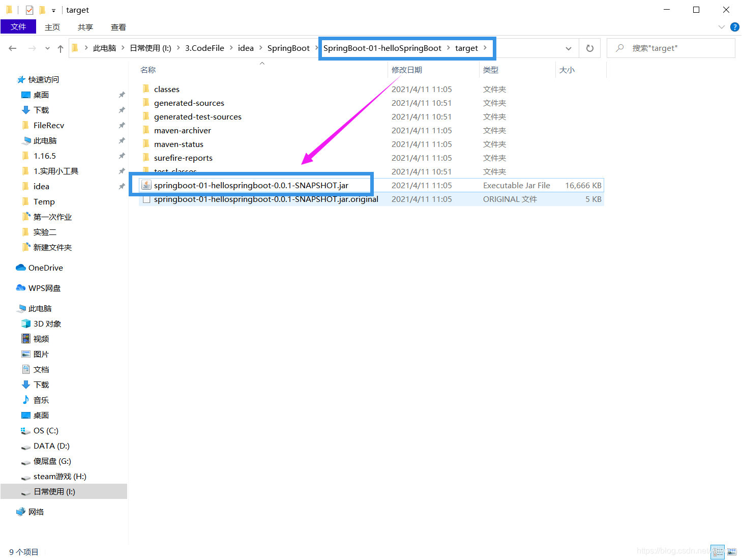742x560 pixels.
Task: Refresh the current folder view
Action: click(590, 48)
